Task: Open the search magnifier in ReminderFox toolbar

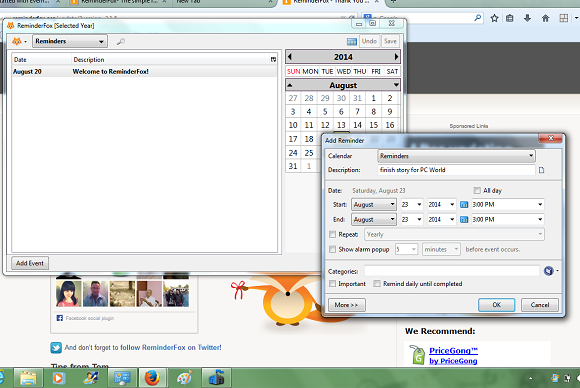Action: [x=121, y=42]
